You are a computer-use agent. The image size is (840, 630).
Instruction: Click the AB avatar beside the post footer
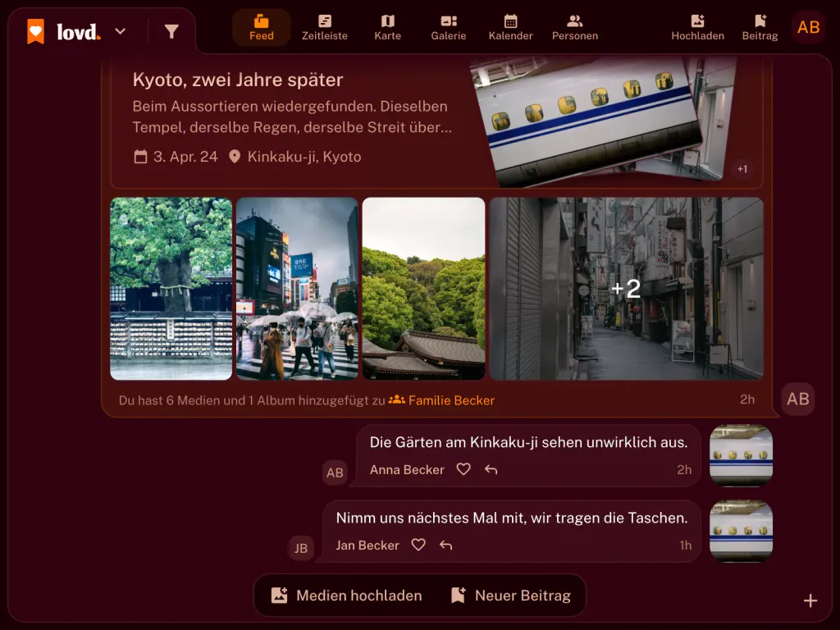(797, 399)
